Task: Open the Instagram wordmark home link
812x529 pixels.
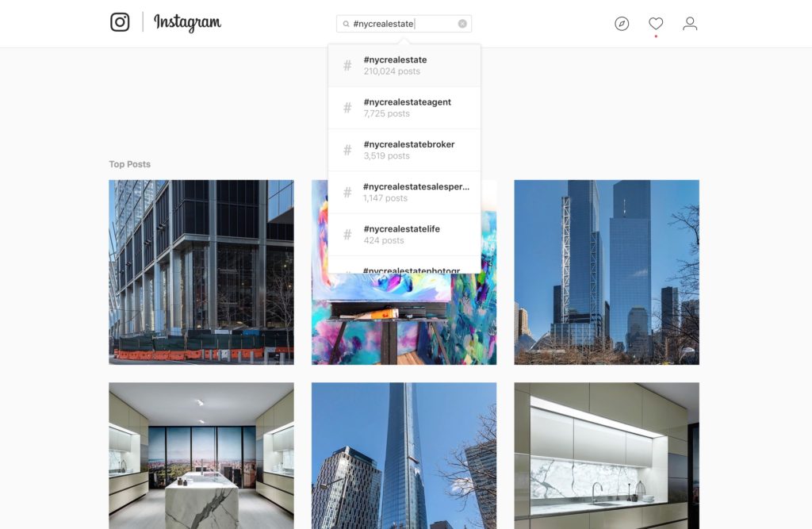Action: click(x=187, y=23)
